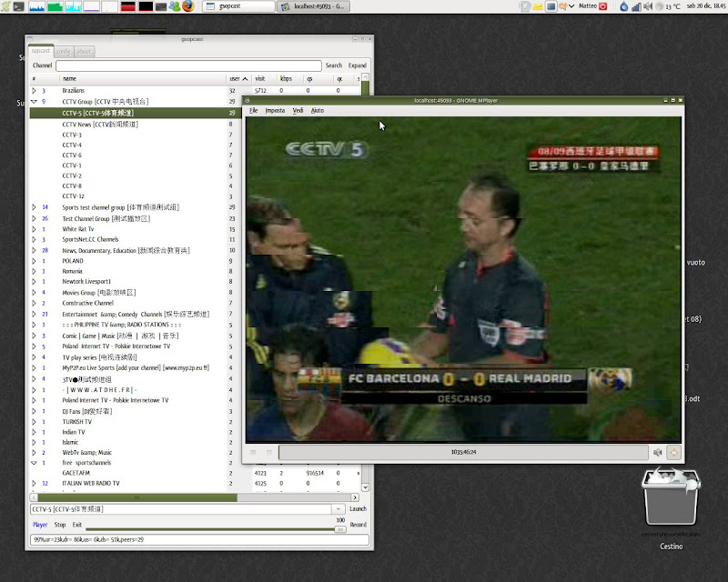Click the blue CPU monitor graph applet

coord(36,6)
